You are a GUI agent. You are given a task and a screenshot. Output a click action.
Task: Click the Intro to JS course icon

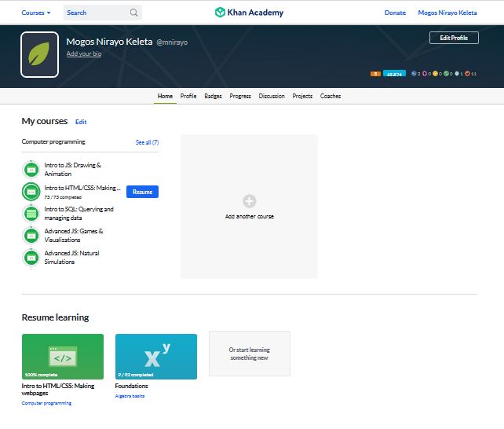click(x=31, y=170)
